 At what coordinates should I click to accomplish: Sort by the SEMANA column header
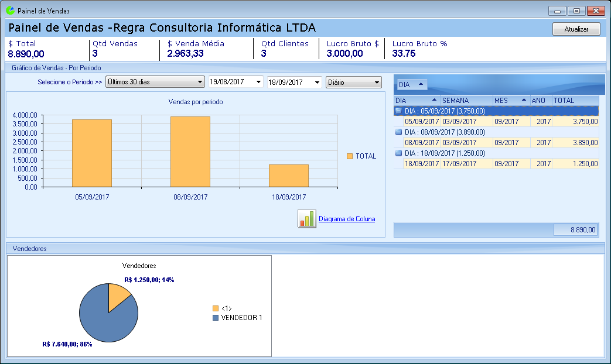(x=466, y=101)
